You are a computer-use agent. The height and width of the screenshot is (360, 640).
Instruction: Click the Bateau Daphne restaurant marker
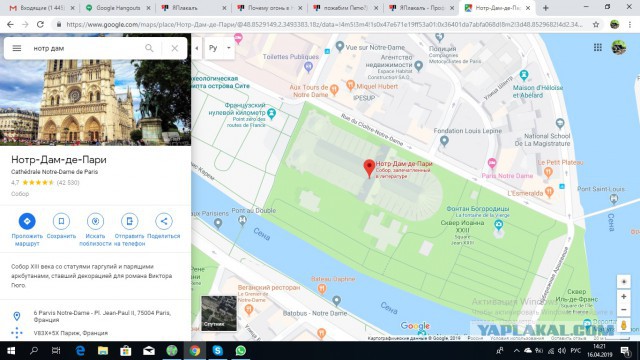click(x=322, y=289)
